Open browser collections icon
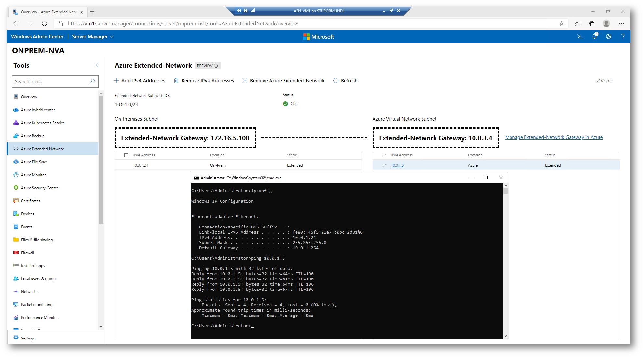Image resolution: width=644 pixels, height=358 pixels. click(591, 23)
